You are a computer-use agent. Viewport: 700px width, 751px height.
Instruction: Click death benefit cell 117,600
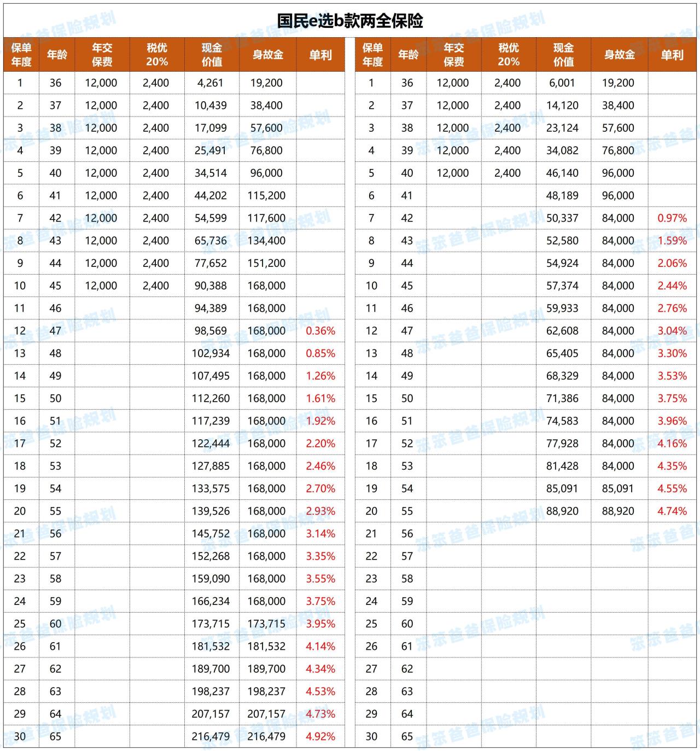pos(266,218)
